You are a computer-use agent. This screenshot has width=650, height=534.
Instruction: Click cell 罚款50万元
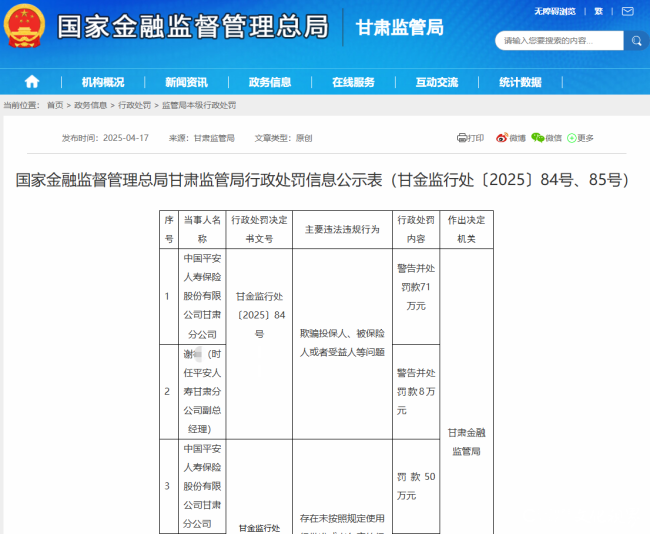(416, 486)
